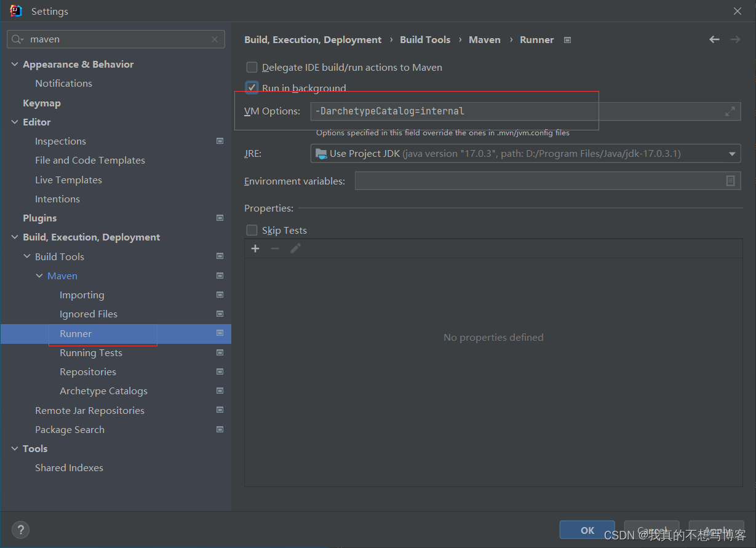756x548 pixels.
Task: Click the project-level icon beside Runner breadcrumb
Action: (x=567, y=40)
